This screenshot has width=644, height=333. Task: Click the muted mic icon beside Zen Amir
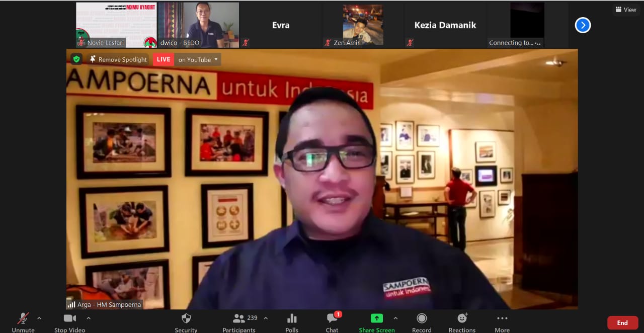(328, 43)
